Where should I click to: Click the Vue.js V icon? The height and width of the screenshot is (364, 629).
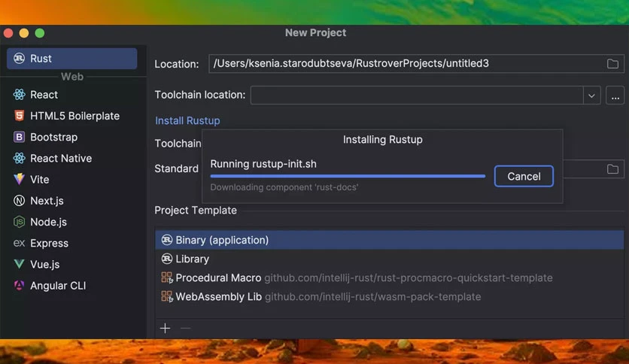[19, 264]
